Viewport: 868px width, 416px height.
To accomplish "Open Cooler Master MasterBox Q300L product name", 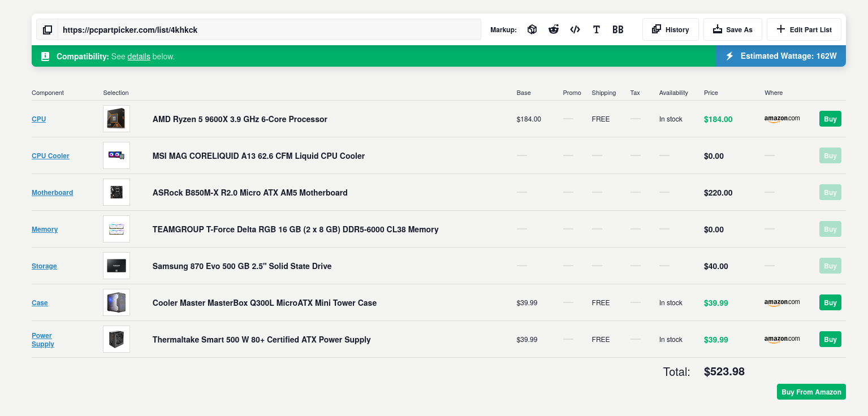I will pos(265,303).
